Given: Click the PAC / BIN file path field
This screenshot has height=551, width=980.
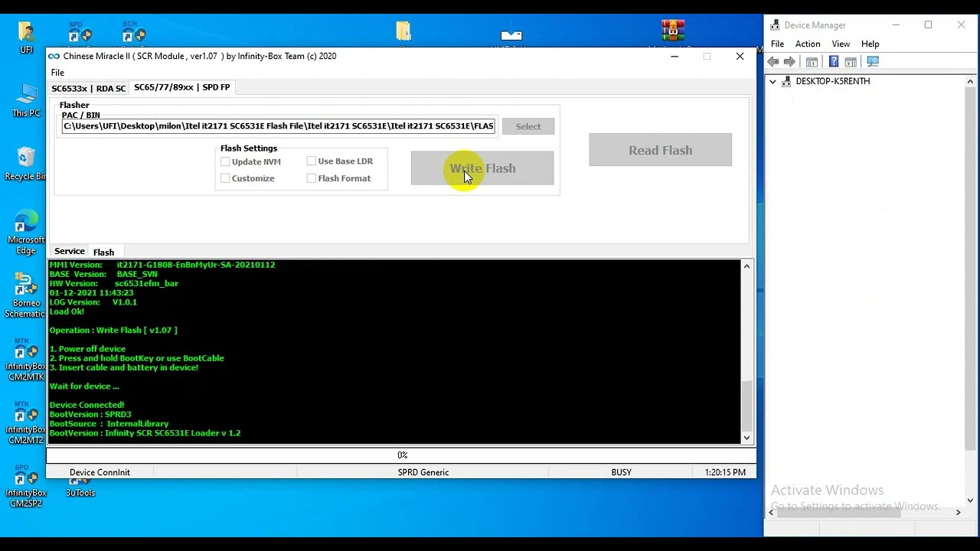Looking at the screenshot, I should (279, 126).
